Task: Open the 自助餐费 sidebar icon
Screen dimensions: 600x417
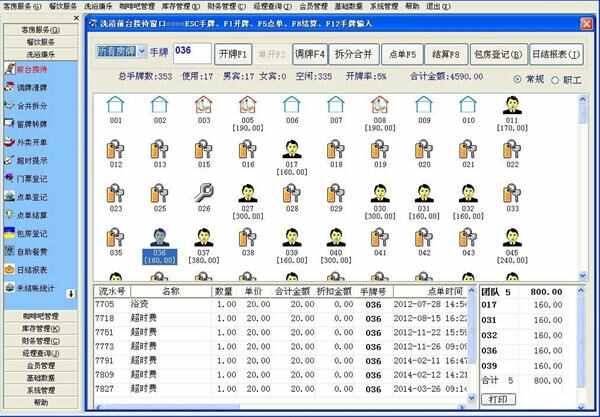Action: click(x=10, y=251)
